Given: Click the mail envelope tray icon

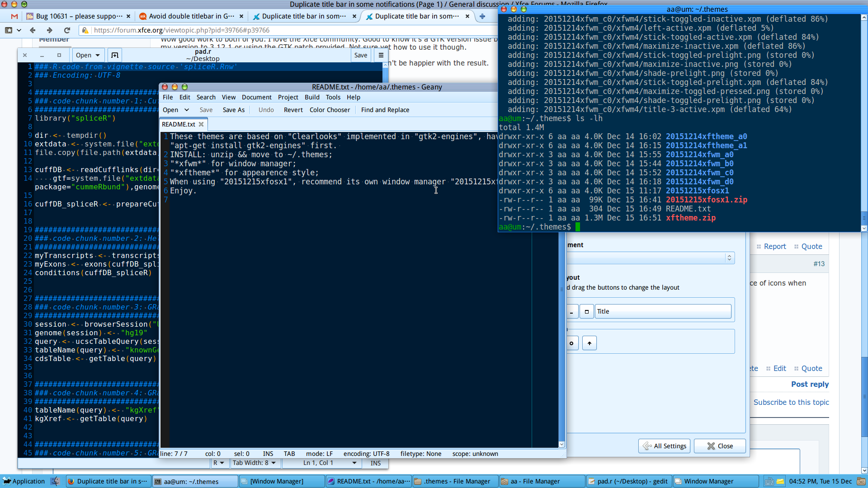Looking at the screenshot, I should point(780,482).
